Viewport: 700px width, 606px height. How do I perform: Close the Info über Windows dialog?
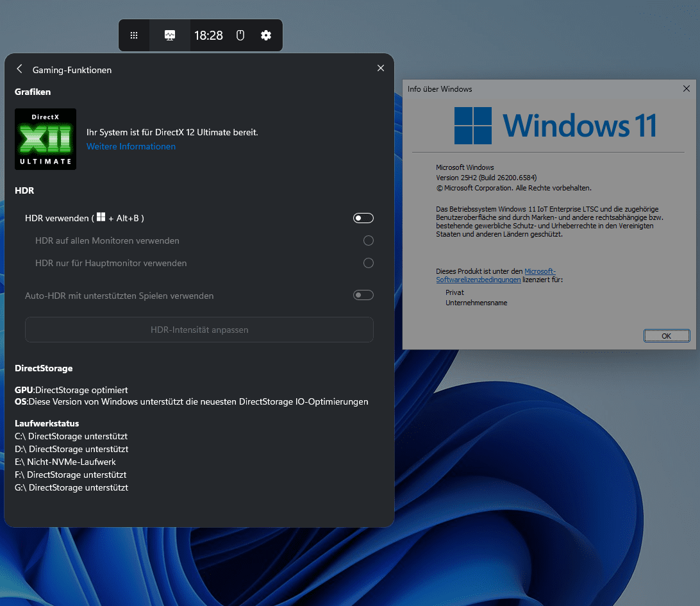click(x=686, y=89)
